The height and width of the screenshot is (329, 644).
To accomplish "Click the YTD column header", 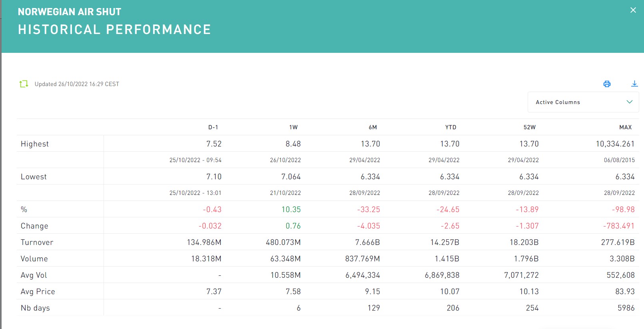I will 451,127.
